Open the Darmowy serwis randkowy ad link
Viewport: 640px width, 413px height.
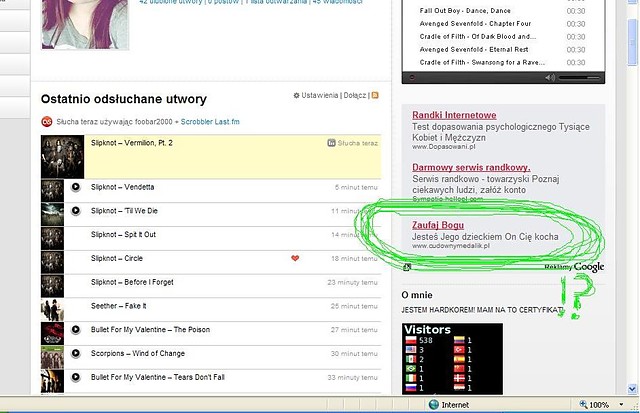pos(471,167)
